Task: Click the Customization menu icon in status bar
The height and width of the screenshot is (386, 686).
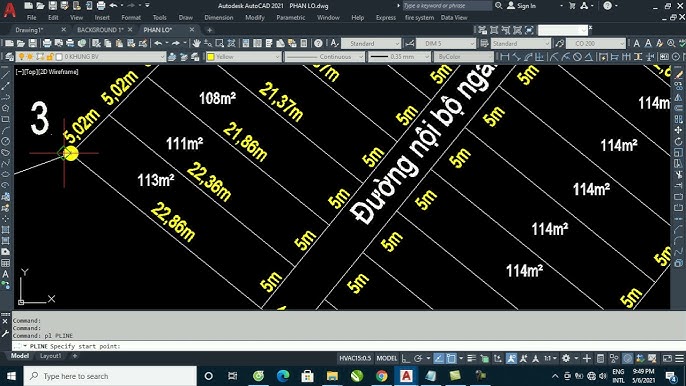Action: tap(679, 358)
